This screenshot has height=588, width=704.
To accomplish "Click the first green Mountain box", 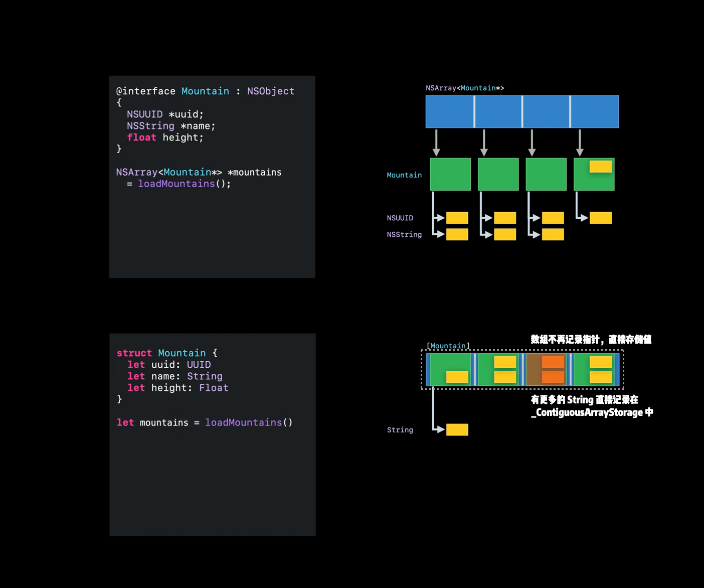I will coord(450,174).
